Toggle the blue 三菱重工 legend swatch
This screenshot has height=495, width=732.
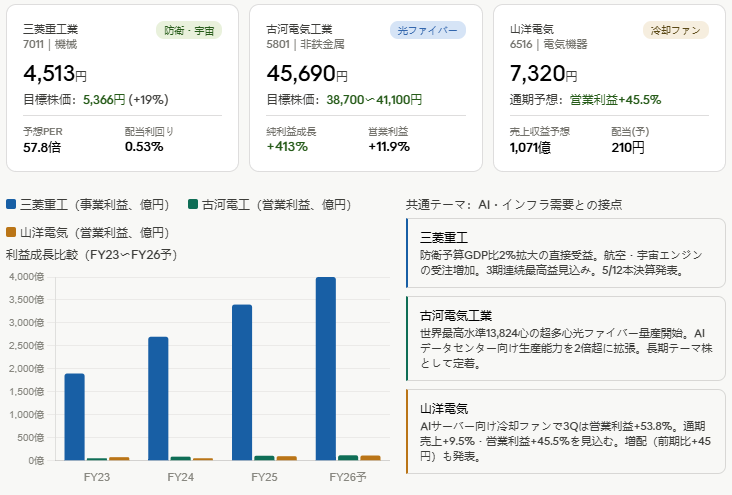coord(11,204)
